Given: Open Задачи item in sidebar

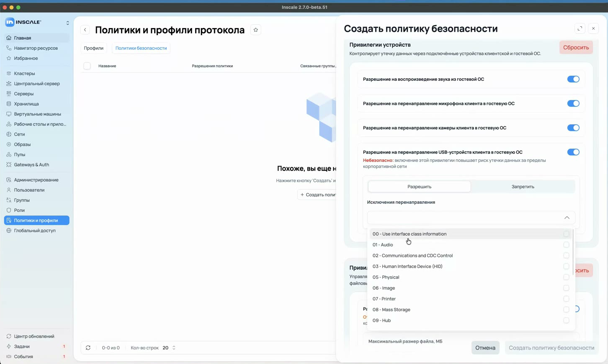Looking at the screenshot, I should 36,346.
